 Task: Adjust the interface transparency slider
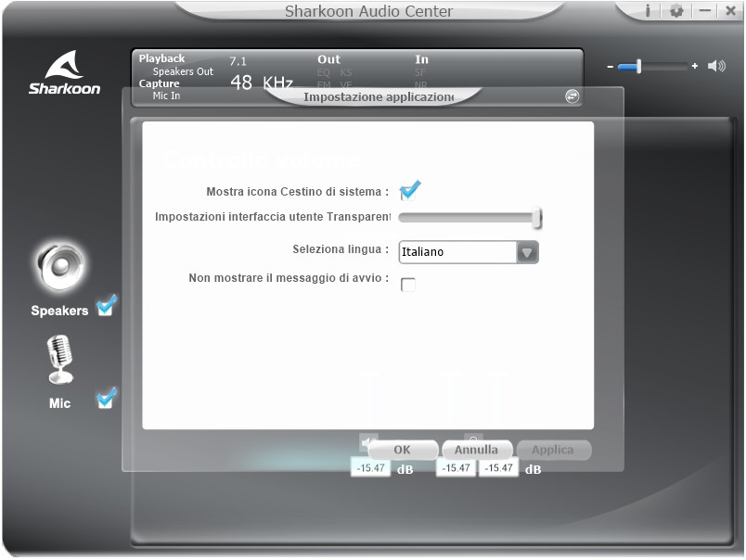point(470,218)
